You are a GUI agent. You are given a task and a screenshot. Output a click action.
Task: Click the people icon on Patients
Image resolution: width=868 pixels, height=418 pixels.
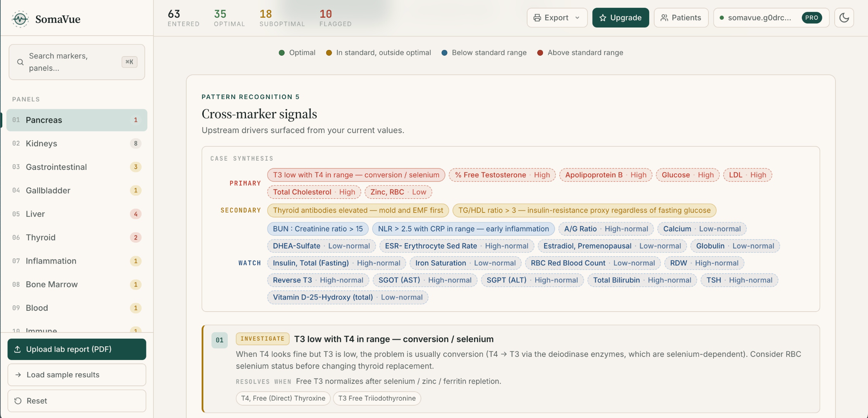[x=664, y=18]
